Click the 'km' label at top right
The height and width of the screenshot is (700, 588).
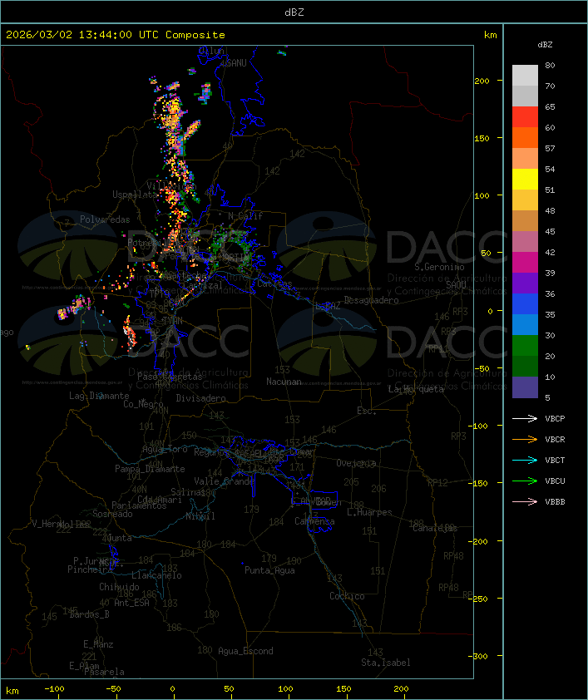tap(490, 35)
